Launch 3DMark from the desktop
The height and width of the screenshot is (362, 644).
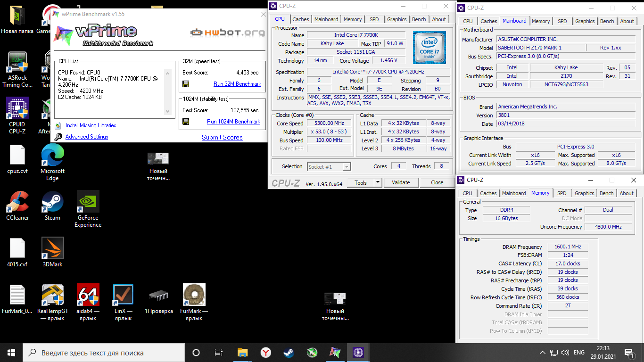coord(52,253)
